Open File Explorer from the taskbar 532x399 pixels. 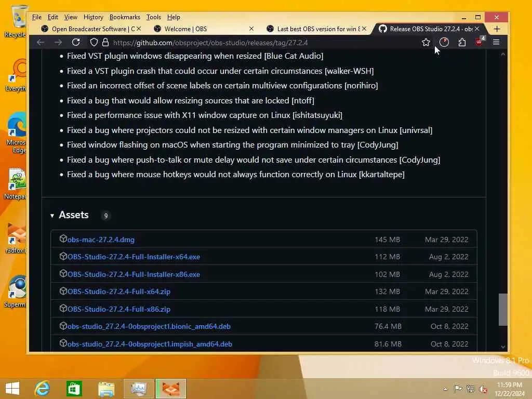[106, 388]
